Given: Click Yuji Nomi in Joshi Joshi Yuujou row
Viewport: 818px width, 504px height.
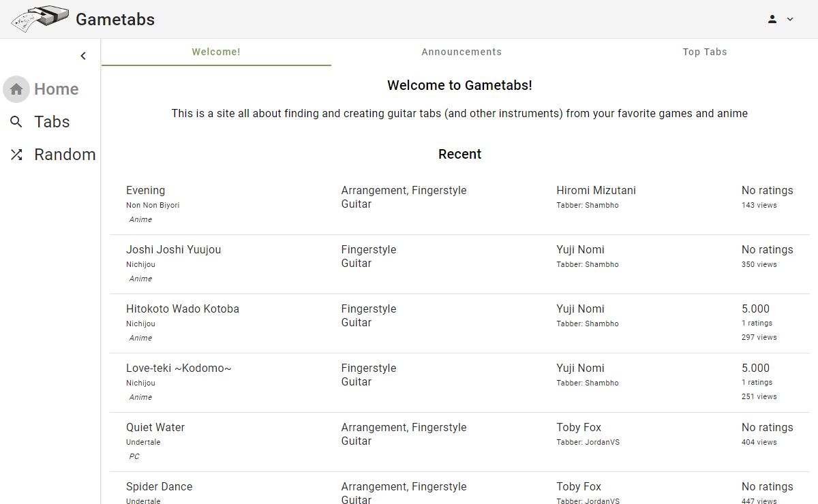Looking at the screenshot, I should 580,249.
